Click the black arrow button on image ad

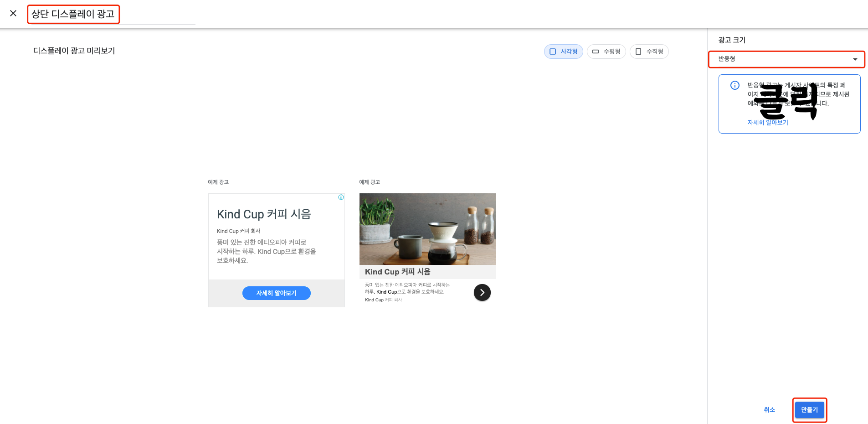coord(482,293)
